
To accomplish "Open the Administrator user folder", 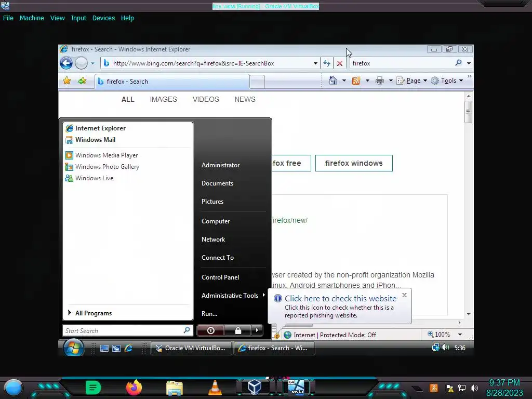I will pos(220,165).
